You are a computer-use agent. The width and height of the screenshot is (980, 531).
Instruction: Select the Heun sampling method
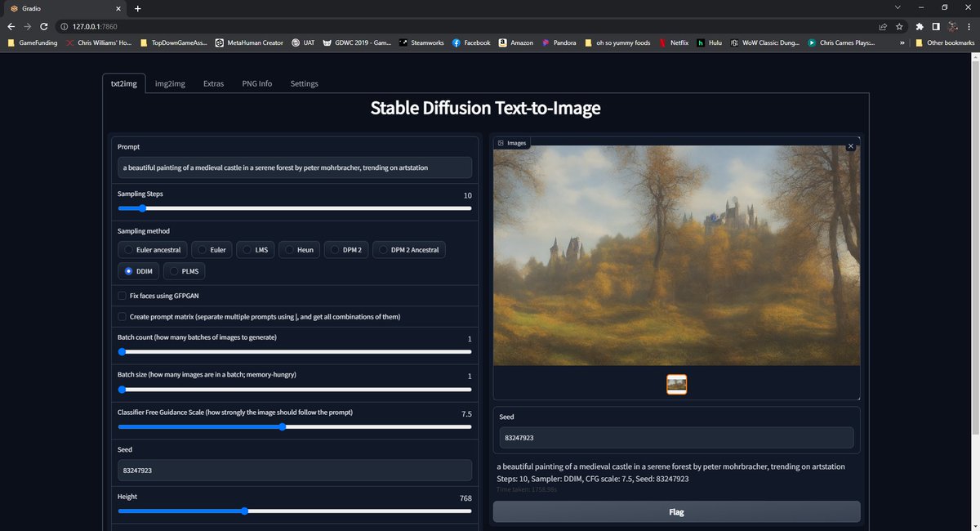300,249
